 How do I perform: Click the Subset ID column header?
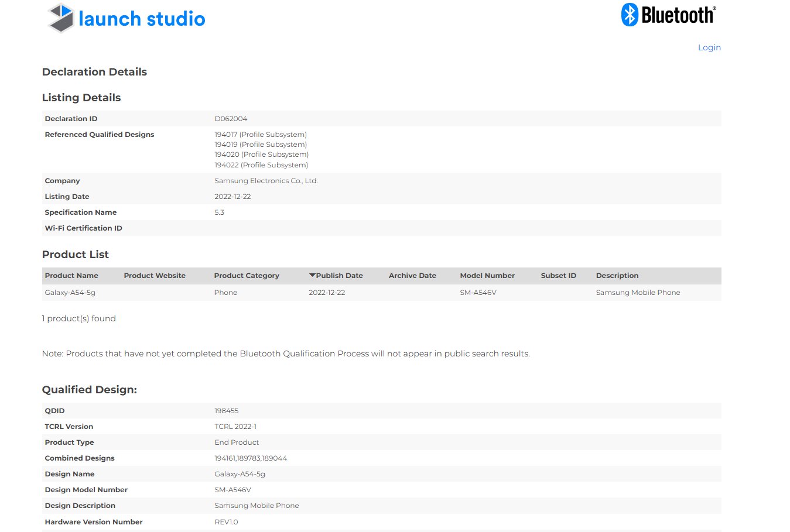pyautogui.click(x=558, y=276)
